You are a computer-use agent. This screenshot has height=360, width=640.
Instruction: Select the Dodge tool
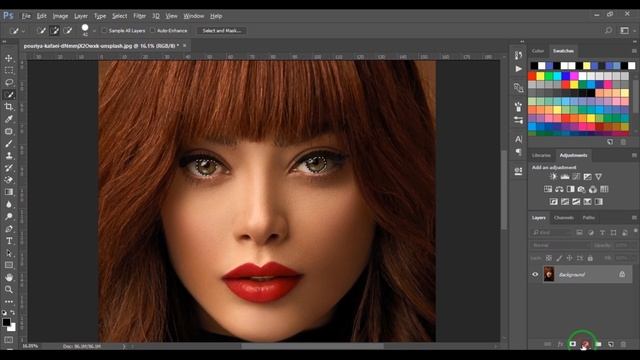click(9, 216)
